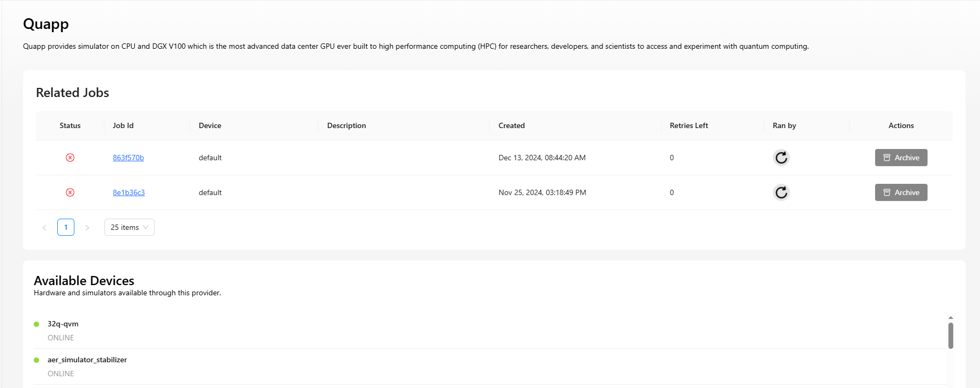Open the 25 items page size dropdown

pyautogui.click(x=130, y=227)
